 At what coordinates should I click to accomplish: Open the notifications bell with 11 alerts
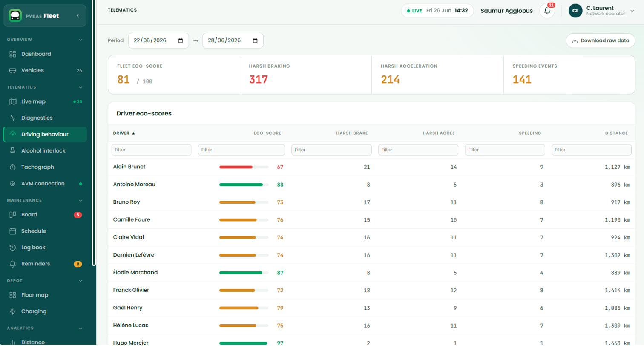[x=547, y=11]
